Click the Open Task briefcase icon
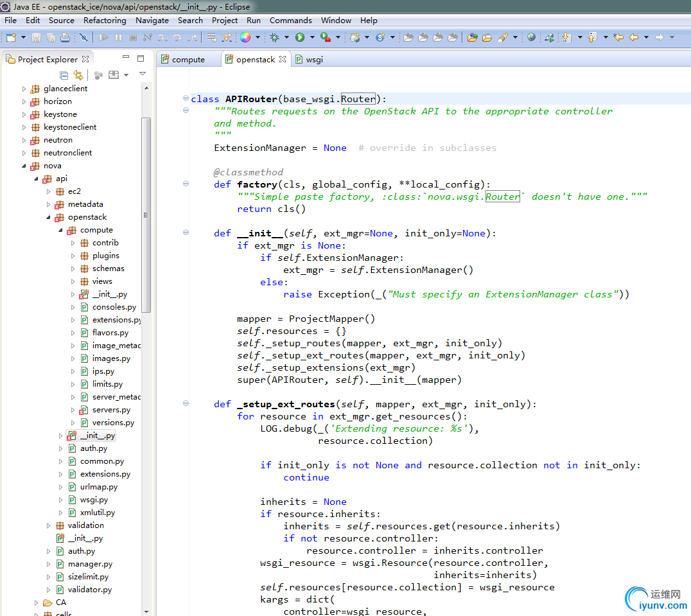The width and height of the screenshot is (691, 616). (x=487, y=37)
